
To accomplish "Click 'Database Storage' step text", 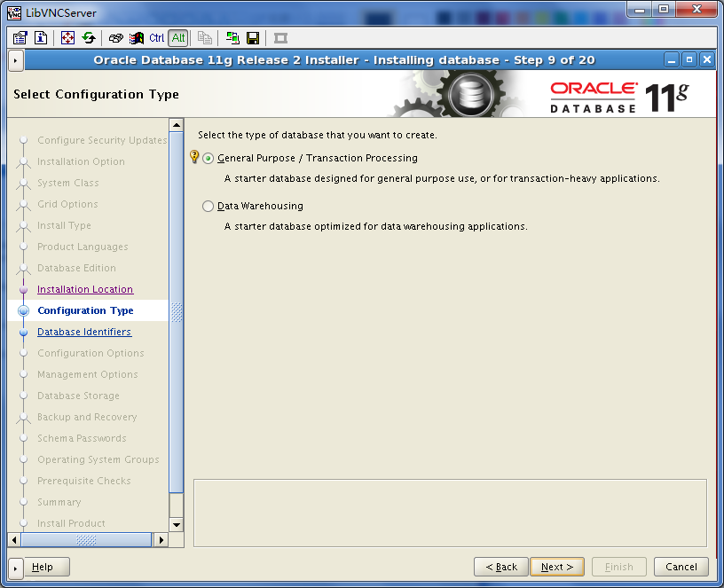I will 78,396.
